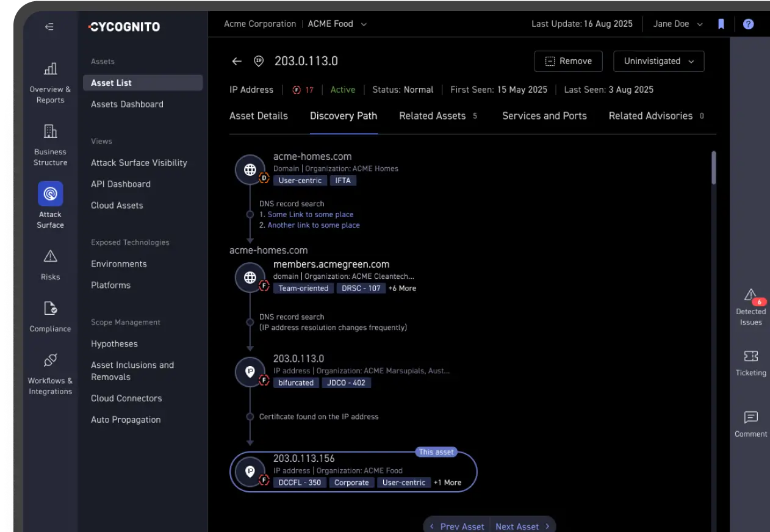Select the Discovery Path tab
This screenshot has height=532, width=770.
pyautogui.click(x=344, y=116)
